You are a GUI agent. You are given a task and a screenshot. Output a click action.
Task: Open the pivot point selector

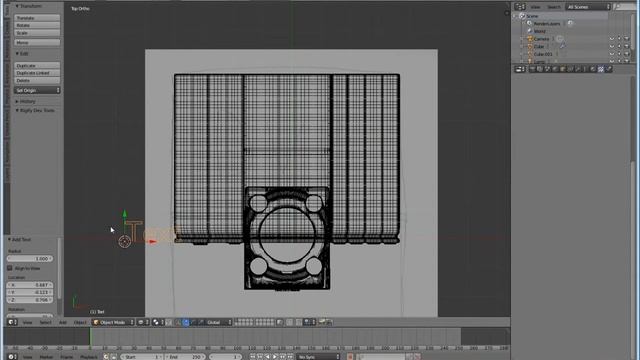158,322
